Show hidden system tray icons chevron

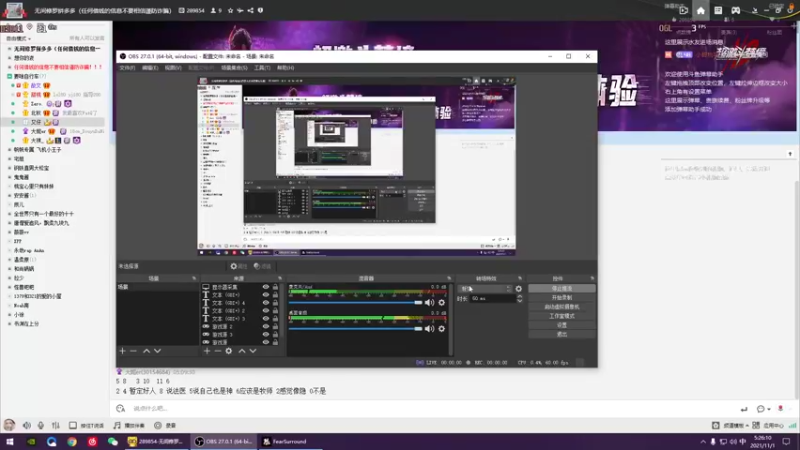click(x=703, y=441)
